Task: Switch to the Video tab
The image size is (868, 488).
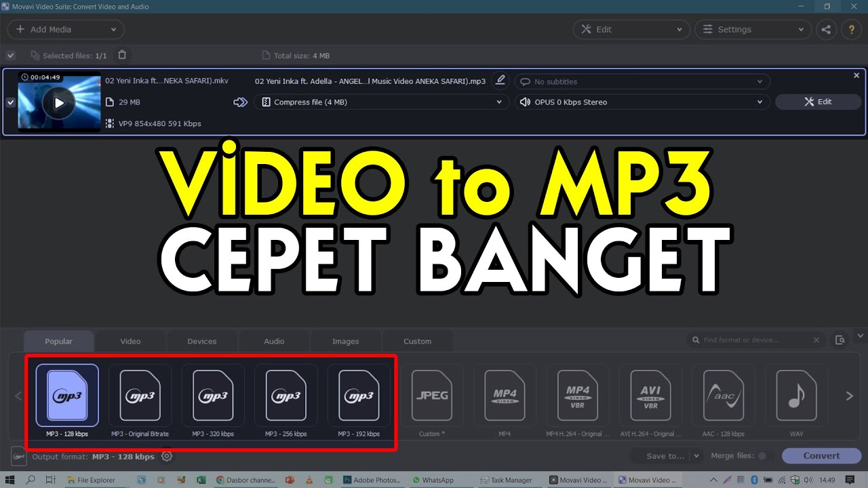Action: pos(130,341)
